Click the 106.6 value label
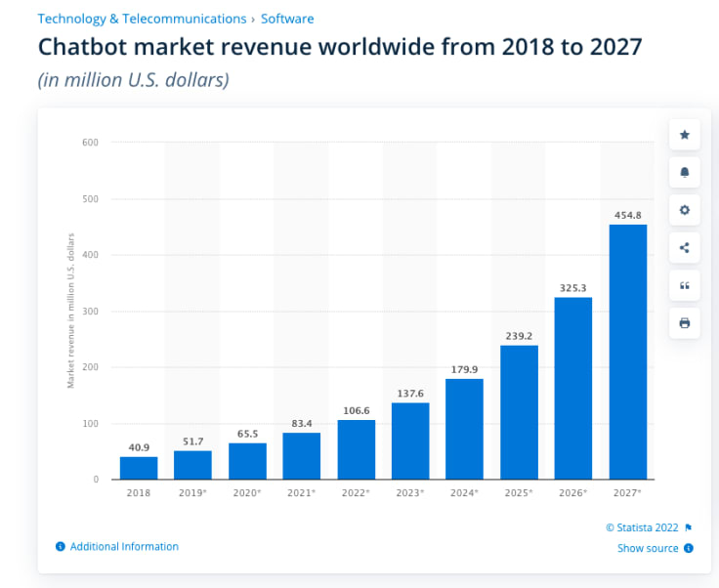This screenshot has width=719, height=588. 357,410
